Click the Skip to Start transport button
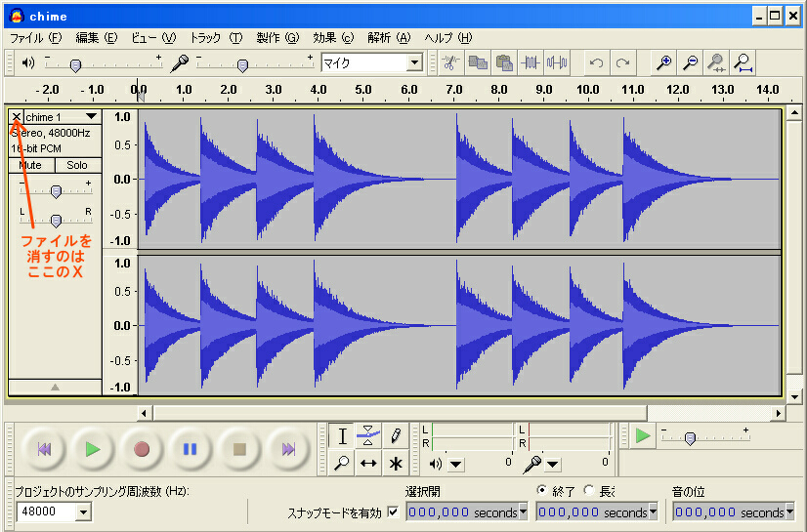 pyautogui.click(x=44, y=450)
